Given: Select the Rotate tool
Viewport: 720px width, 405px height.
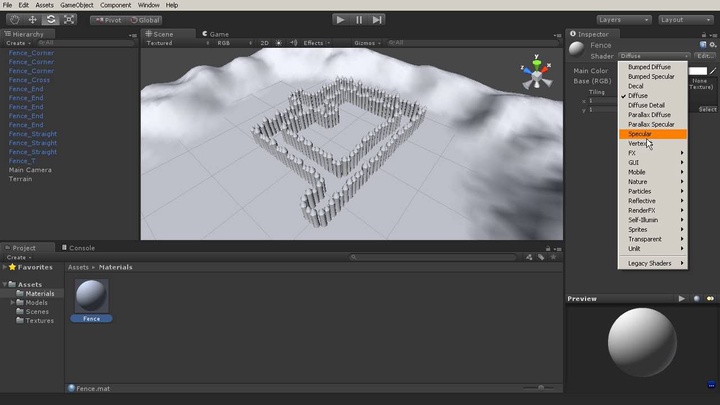Looking at the screenshot, I should tap(50, 19).
